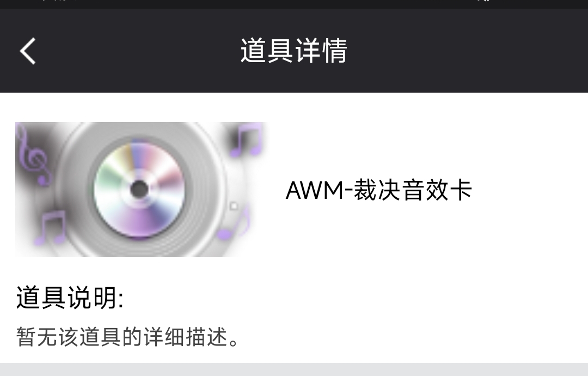Click the rainbow CD disc in item image
This screenshot has height=376, width=588.
pyautogui.click(x=139, y=190)
